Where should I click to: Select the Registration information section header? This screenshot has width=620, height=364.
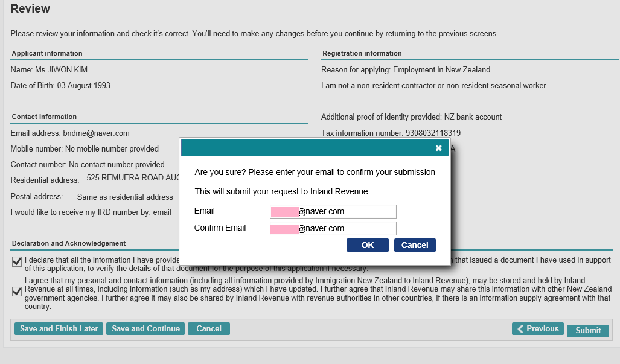pos(362,53)
